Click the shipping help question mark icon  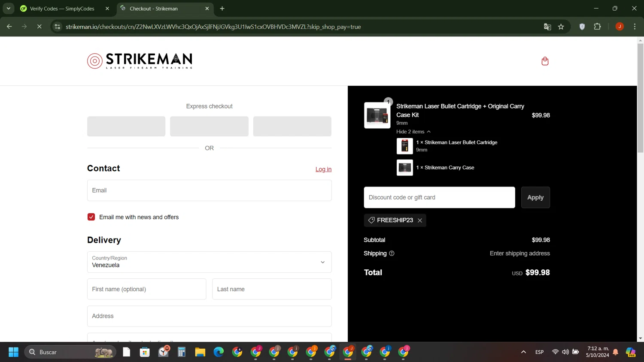(392, 253)
